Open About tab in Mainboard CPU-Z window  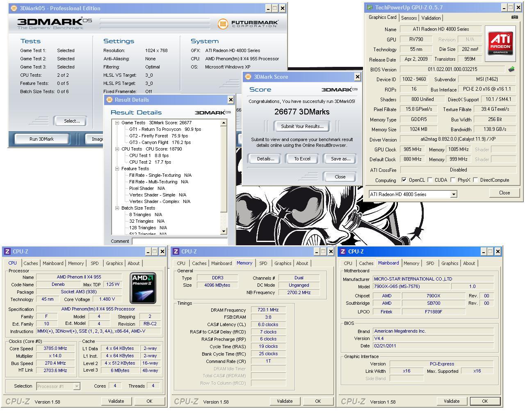pos(469,263)
